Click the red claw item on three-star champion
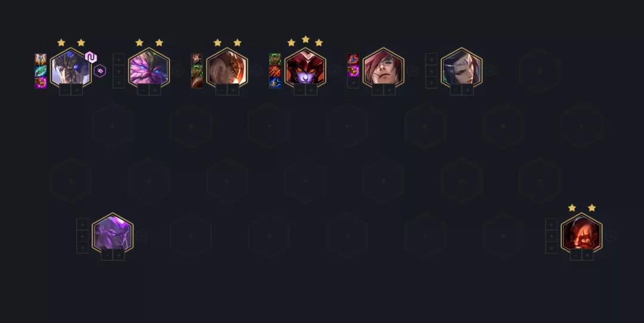 (x=275, y=71)
